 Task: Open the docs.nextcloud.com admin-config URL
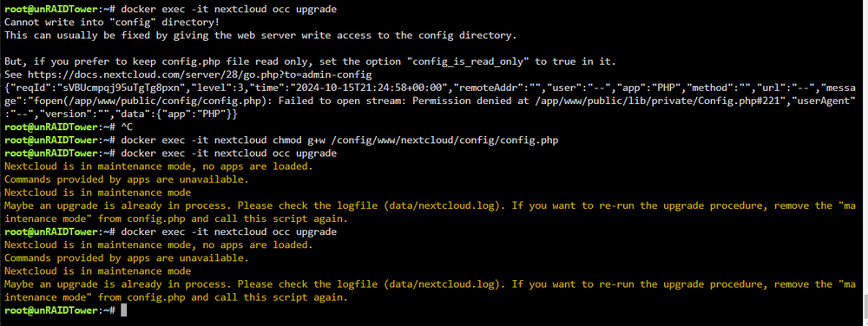[200, 75]
